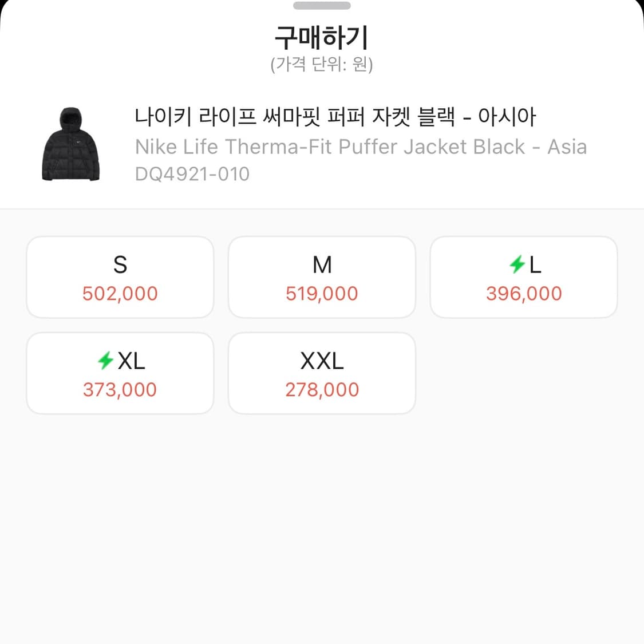Tap the drag handle at the top of the sheet
The width and height of the screenshot is (644, 644).
point(322,6)
